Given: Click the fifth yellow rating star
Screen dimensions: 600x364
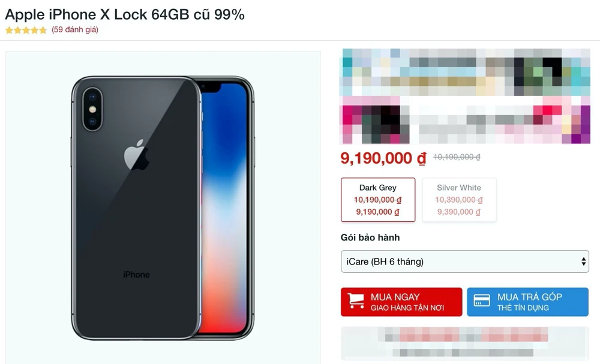Looking at the screenshot, I should click(x=43, y=30).
